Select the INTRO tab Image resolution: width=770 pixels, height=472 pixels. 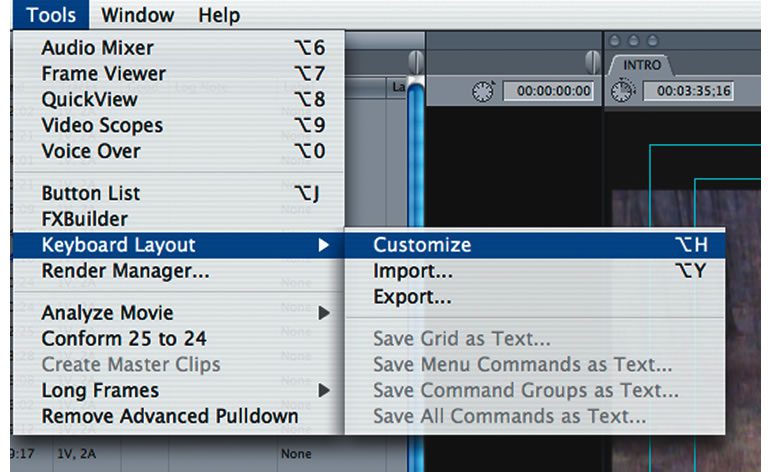coord(641,65)
